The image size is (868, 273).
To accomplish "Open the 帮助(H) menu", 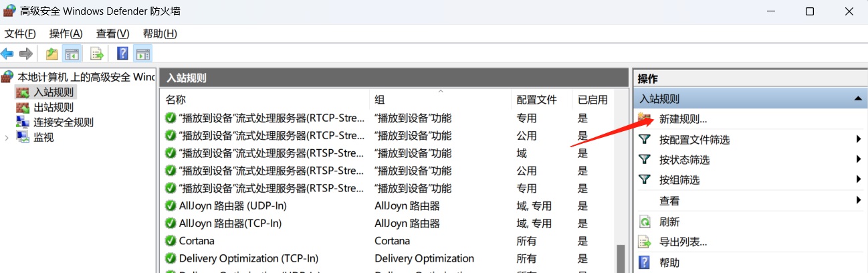I will 160,33.
